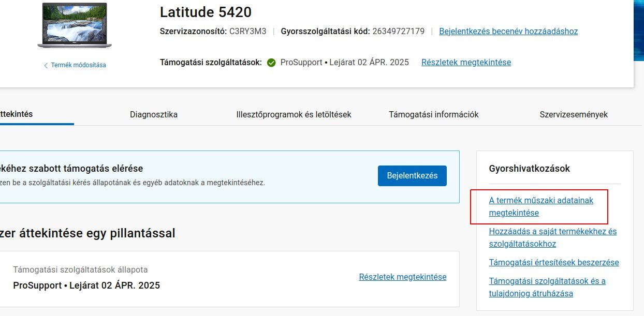
Task: Click the chevron beside Termék módosítása
Action: pyautogui.click(x=46, y=66)
